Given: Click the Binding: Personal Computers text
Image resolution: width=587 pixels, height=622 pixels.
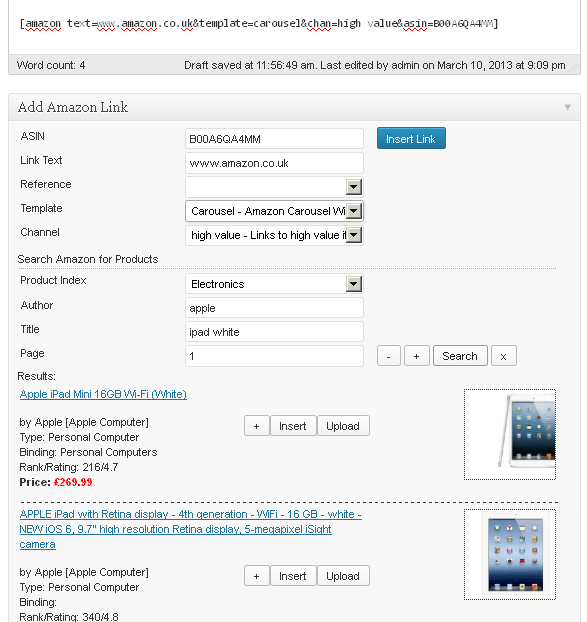Looking at the screenshot, I should [x=88, y=452].
